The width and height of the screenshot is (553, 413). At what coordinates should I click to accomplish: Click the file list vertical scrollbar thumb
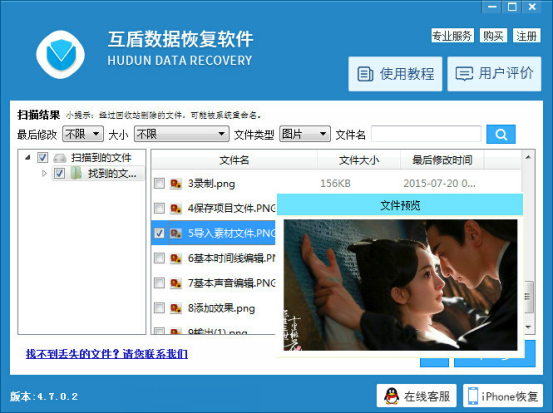click(x=528, y=297)
